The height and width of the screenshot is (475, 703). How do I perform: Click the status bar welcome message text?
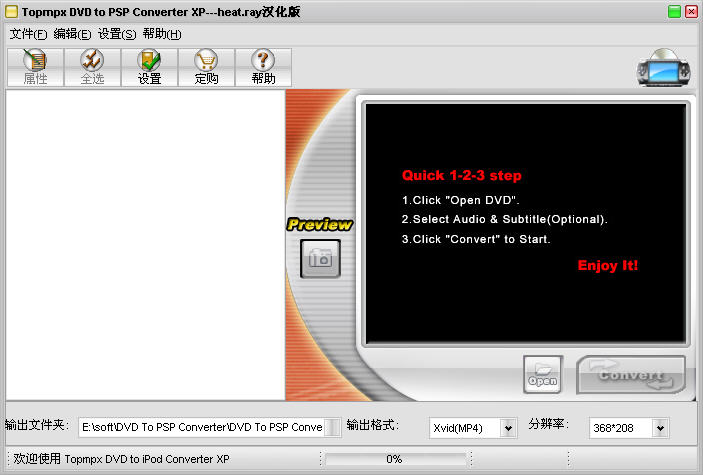pos(121,459)
